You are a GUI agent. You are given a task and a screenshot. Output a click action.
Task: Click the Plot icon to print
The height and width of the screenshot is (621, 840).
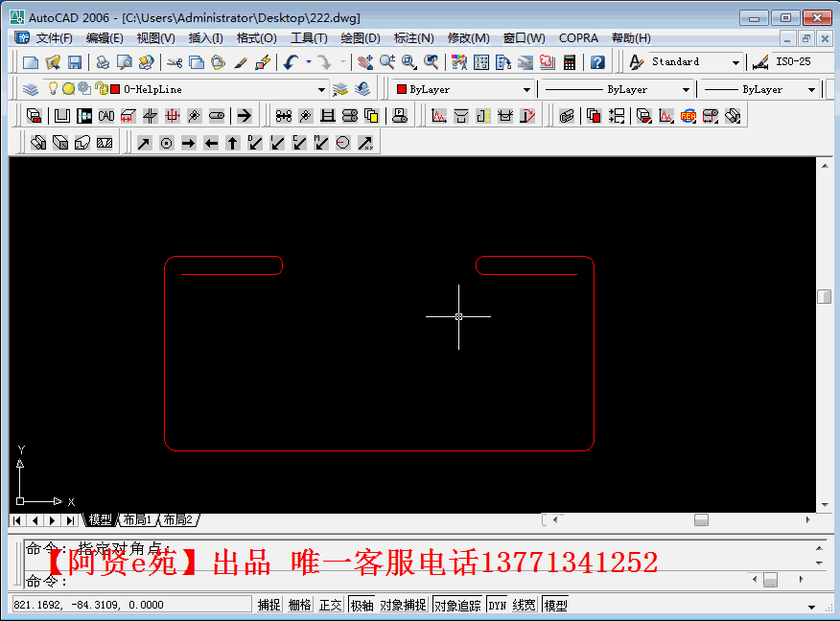click(x=102, y=61)
